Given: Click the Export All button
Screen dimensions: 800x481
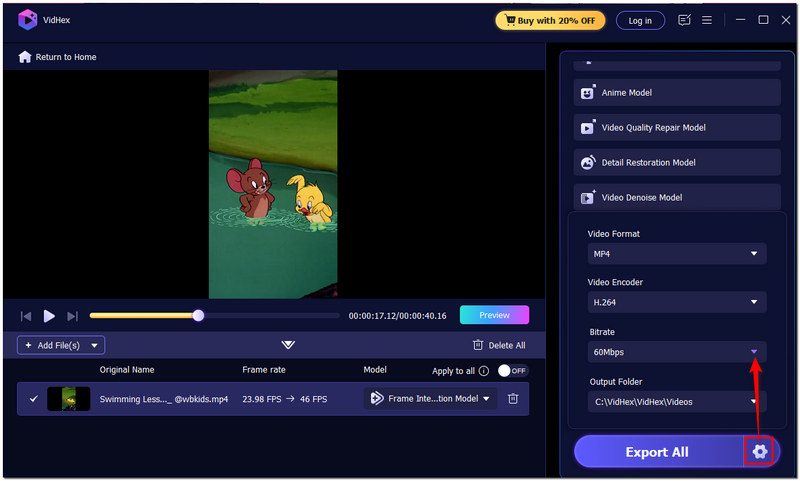Looking at the screenshot, I should tap(657, 452).
